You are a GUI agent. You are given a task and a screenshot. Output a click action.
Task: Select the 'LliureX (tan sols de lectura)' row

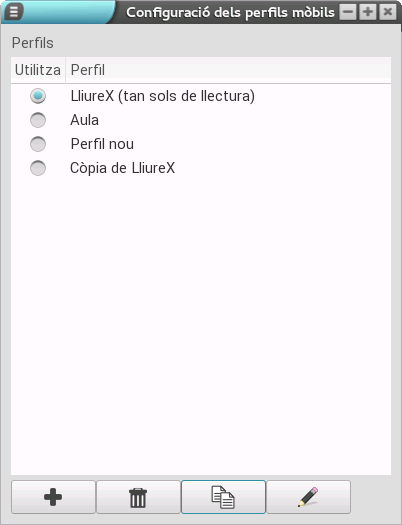point(201,96)
